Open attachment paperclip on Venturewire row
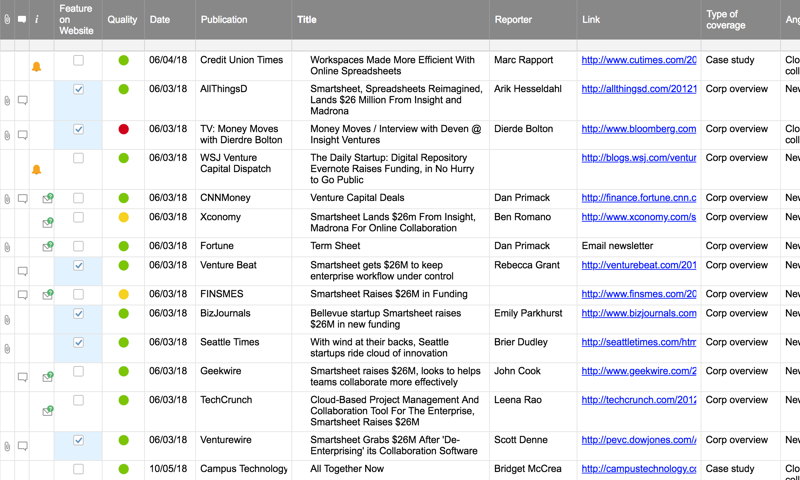The width and height of the screenshot is (800, 480). tap(7, 446)
